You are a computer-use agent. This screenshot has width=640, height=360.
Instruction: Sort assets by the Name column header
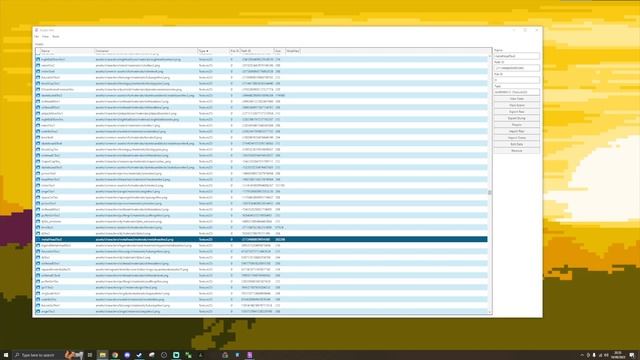(x=67, y=51)
